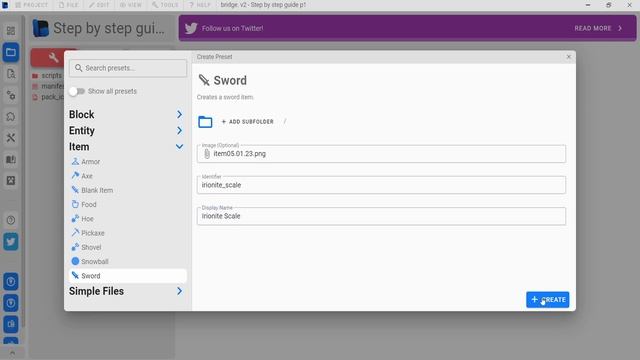The width and height of the screenshot is (640, 360).
Task: Open the scripts folder in the explorer
Action: pyautogui.click(x=47, y=76)
